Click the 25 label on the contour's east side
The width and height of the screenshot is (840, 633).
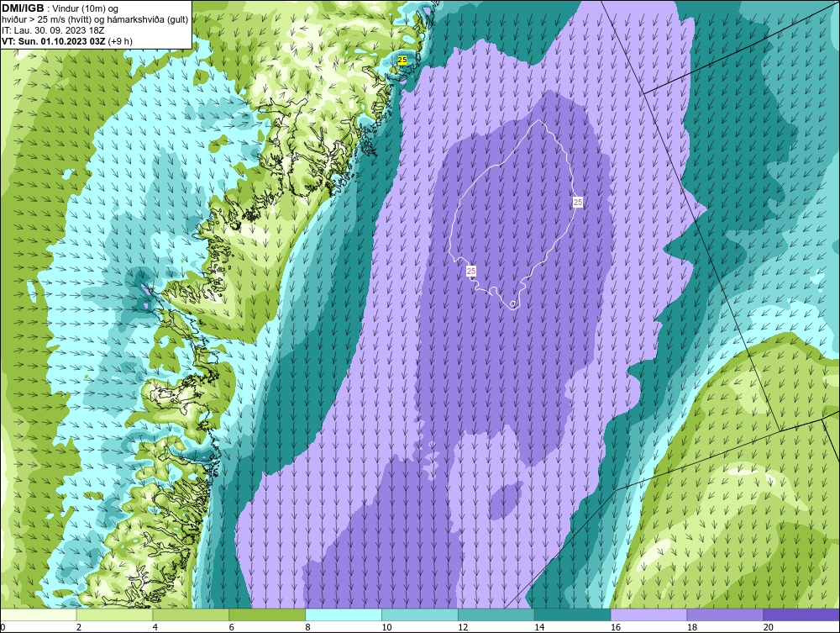(578, 202)
